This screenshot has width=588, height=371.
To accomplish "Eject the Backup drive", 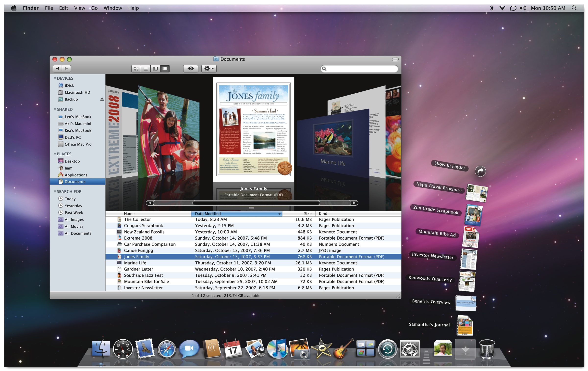I will pos(102,99).
